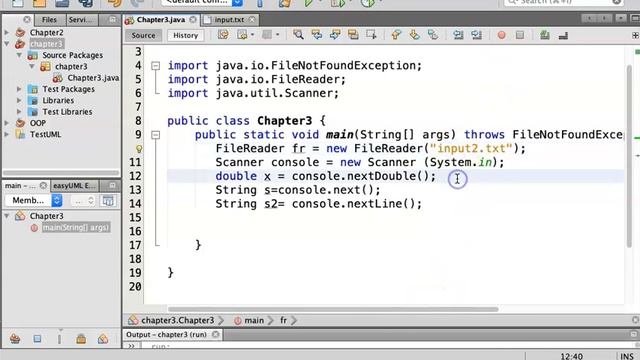Screen dimensions: 640x360
Task: Open the Services tab
Action: (80, 20)
